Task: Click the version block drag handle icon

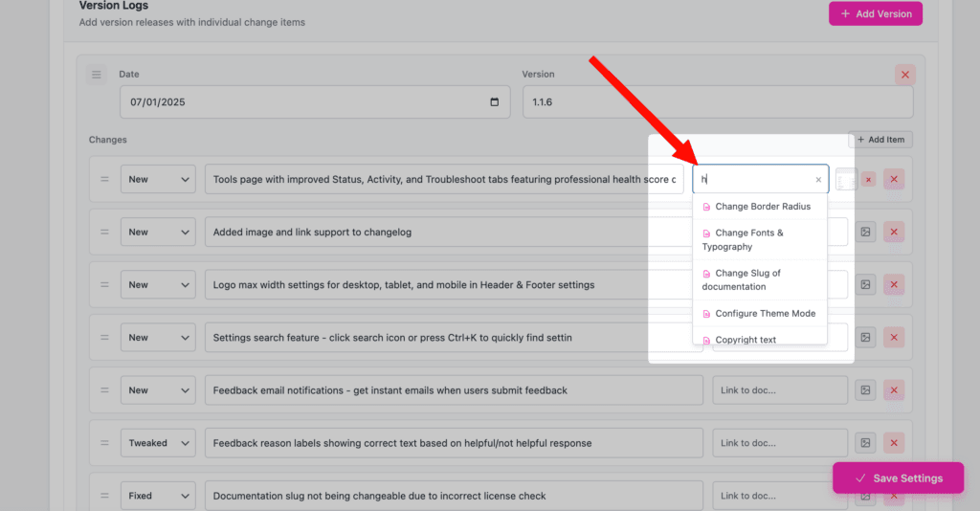Action: pos(97,75)
